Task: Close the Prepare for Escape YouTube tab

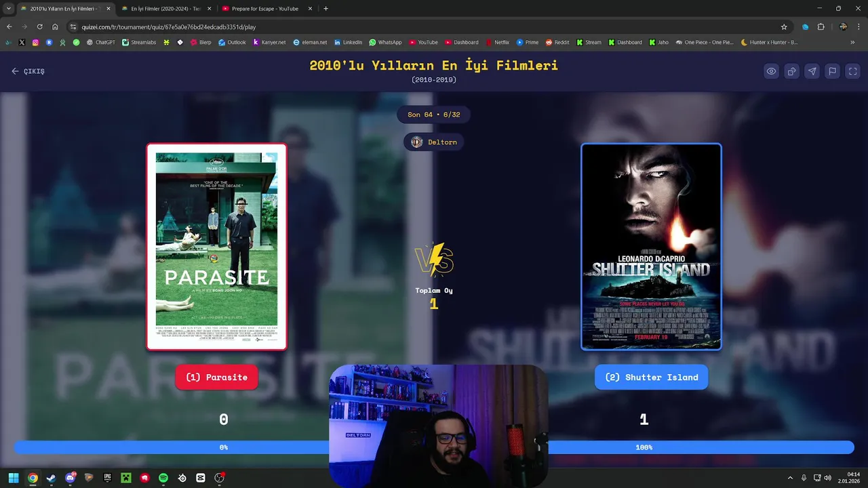Action: pos(311,9)
